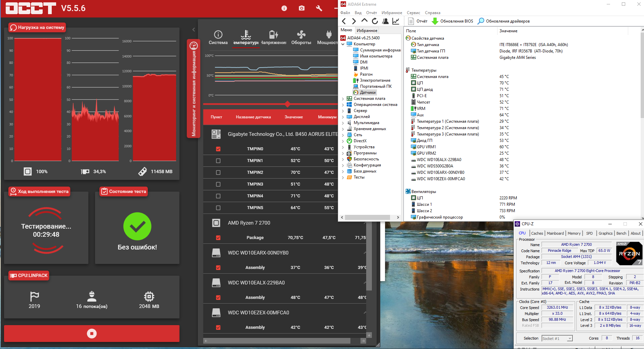Stop the OCCT test with red button

coord(92,334)
